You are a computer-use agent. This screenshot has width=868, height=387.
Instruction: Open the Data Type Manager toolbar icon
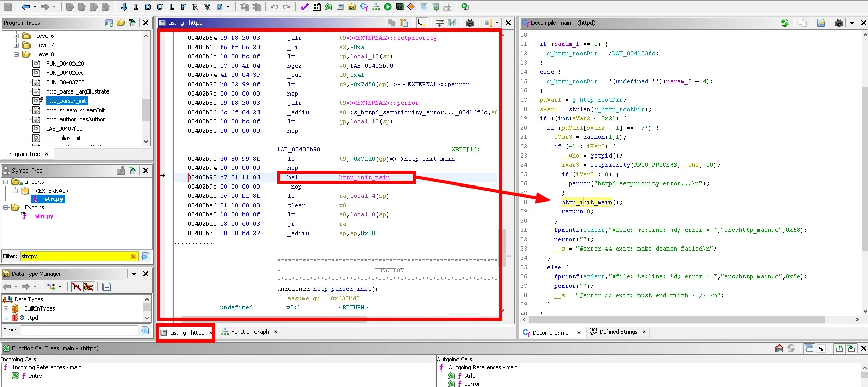352,7
